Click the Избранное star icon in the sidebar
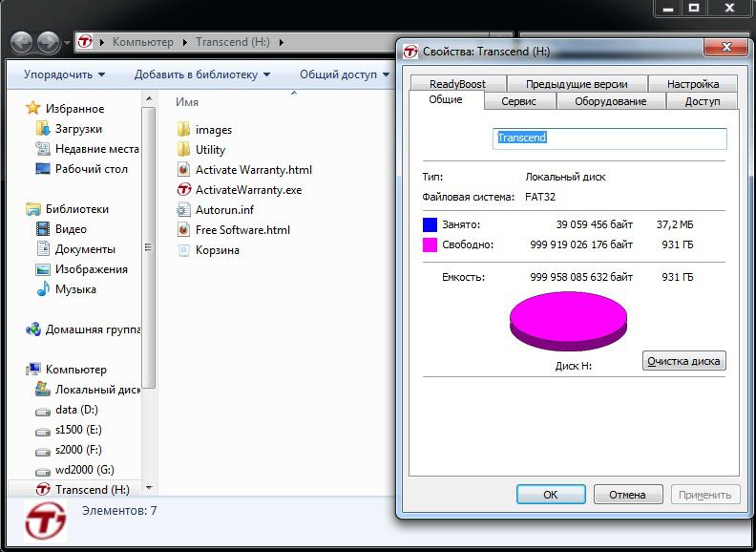This screenshot has height=552, width=756. pyautogui.click(x=32, y=108)
